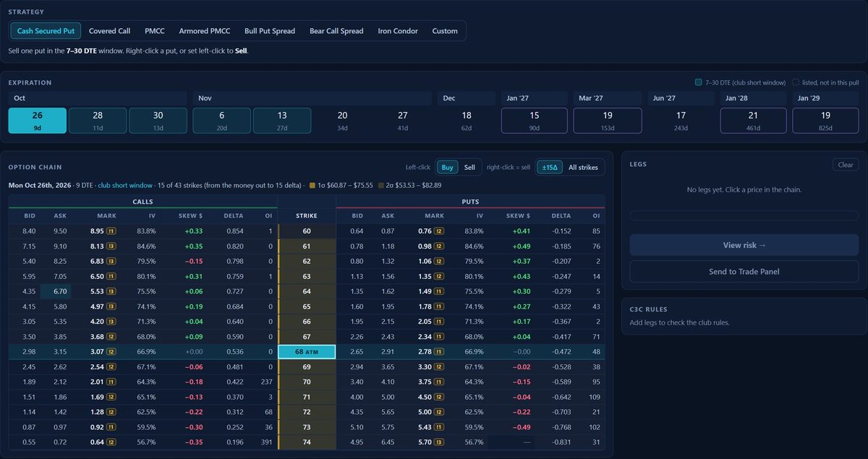868x459 pixels.
Task: Click the put bid 2.65 at strike 68
Action: coord(357,352)
